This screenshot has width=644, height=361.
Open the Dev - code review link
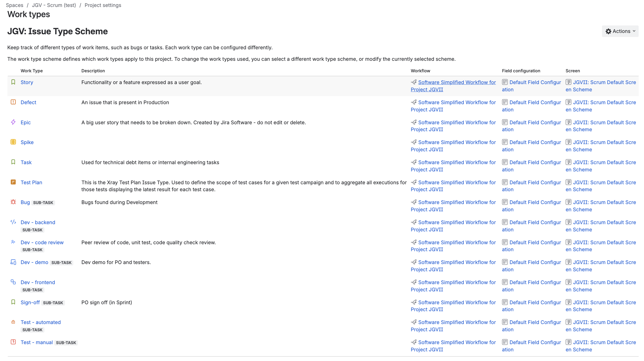42,242
